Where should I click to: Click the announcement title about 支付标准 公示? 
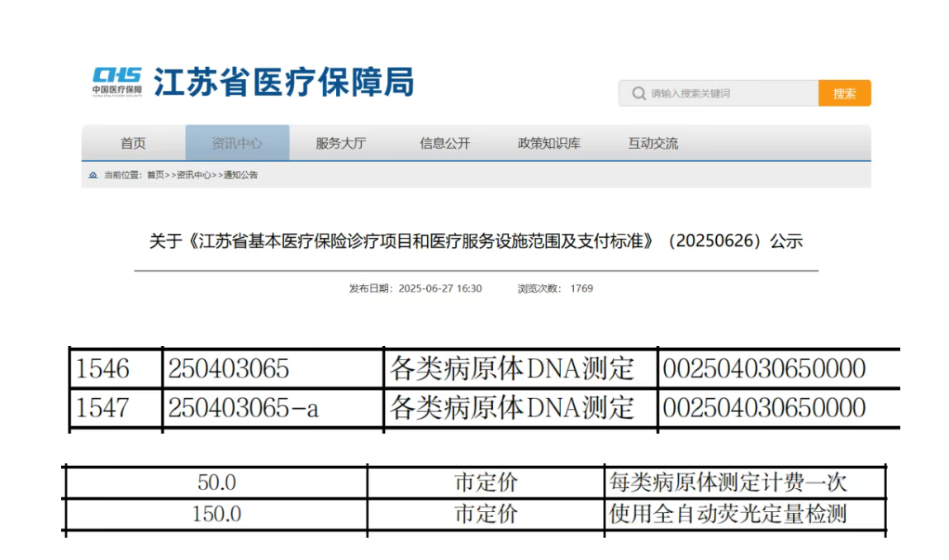point(476,241)
